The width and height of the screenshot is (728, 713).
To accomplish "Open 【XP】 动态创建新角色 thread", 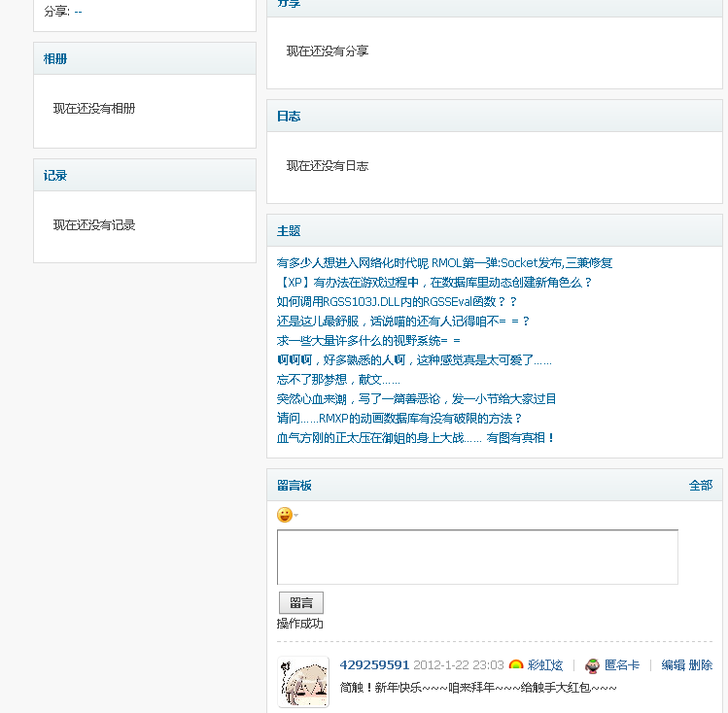I will [434, 282].
